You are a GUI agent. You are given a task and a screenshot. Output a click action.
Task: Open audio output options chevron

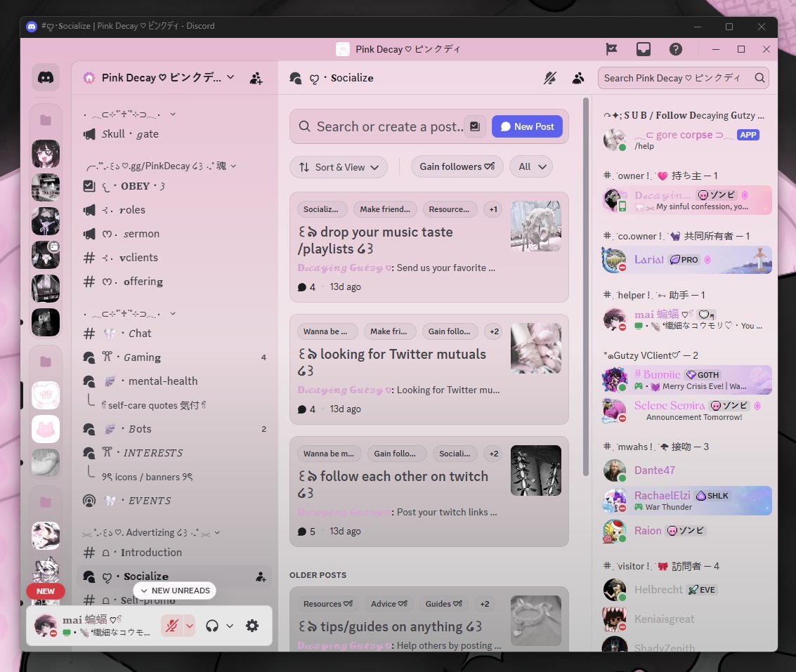pos(230,626)
